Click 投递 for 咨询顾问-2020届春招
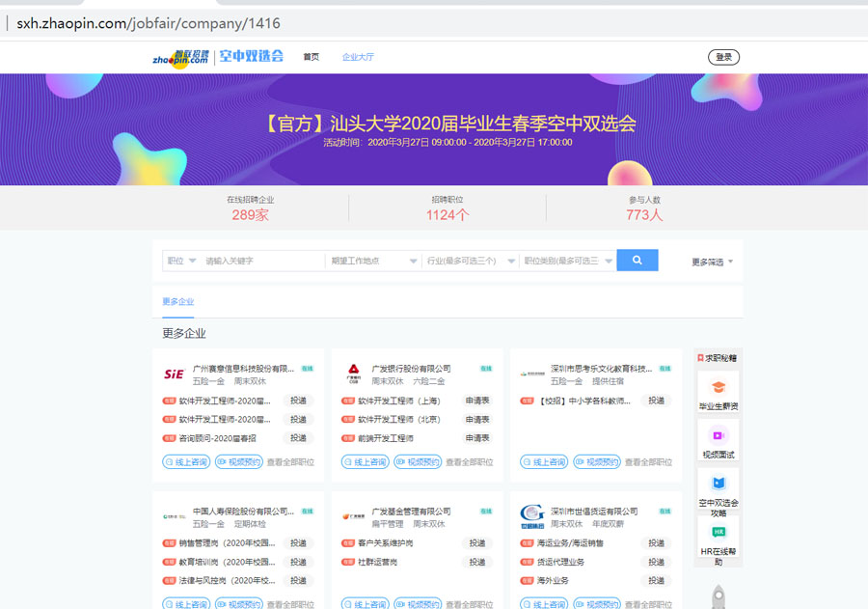Image resolution: width=868 pixels, height=609 pixels. [298, 438]
